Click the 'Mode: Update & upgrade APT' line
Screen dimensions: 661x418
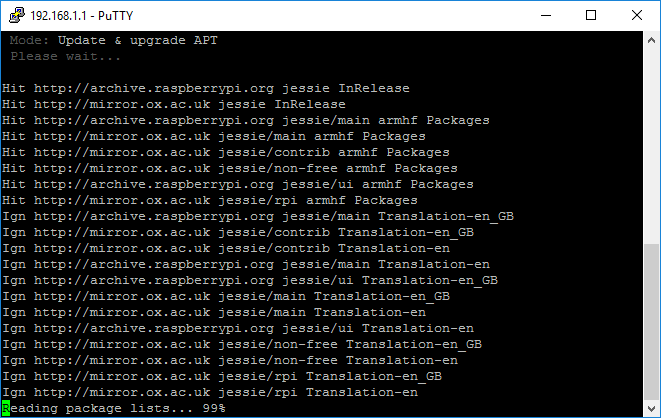pyautogui.click(x=114, y=40)
